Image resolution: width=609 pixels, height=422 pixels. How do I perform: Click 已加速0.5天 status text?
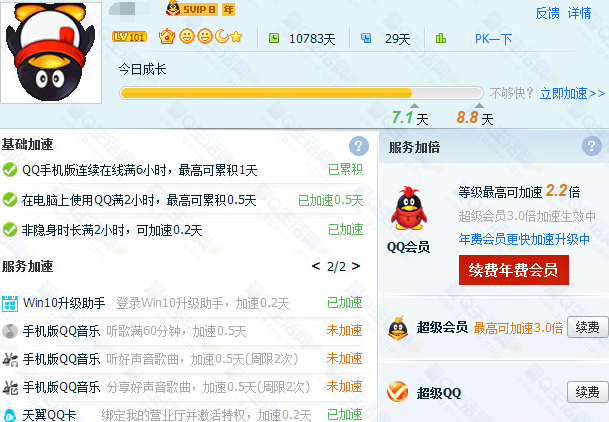pyautogui.click(x=331, y=200)
